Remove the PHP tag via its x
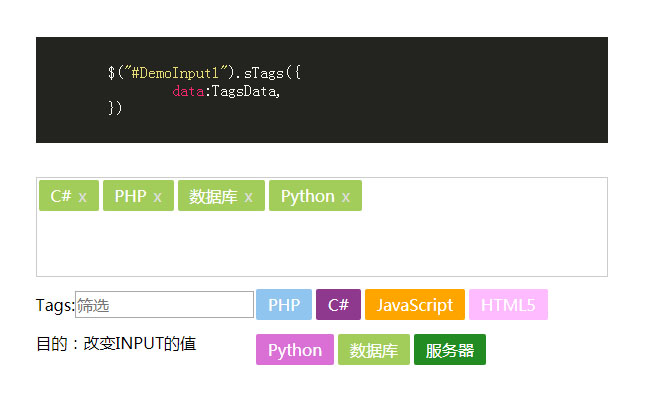Screen dimensions: 650x404 (158, 197)
